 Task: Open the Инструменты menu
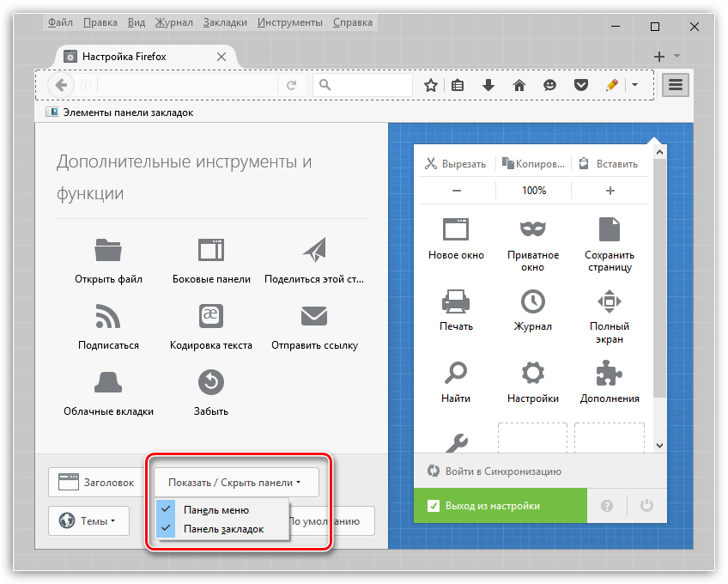(291, 21)
